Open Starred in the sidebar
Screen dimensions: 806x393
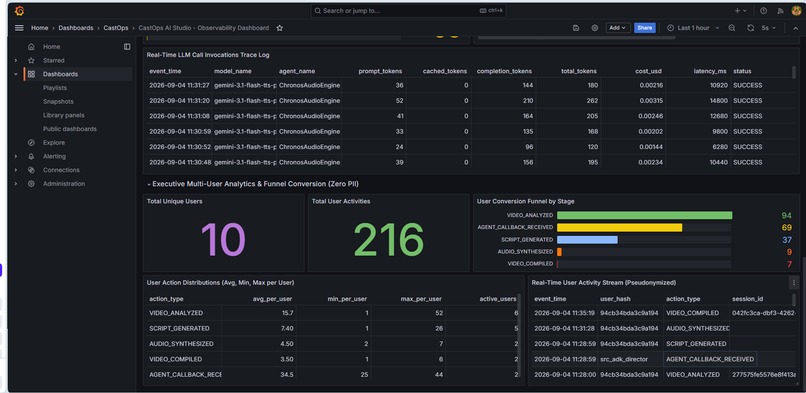point(53,61)
